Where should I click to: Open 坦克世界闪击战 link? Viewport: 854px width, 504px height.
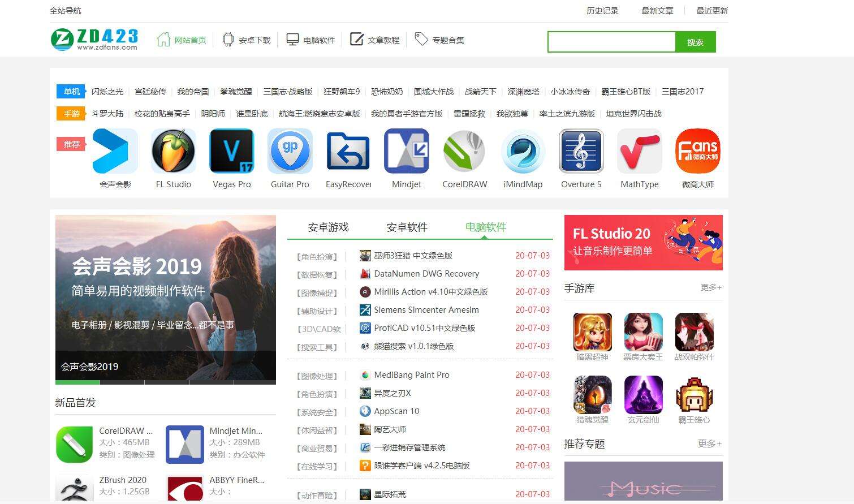coord(633,114)
